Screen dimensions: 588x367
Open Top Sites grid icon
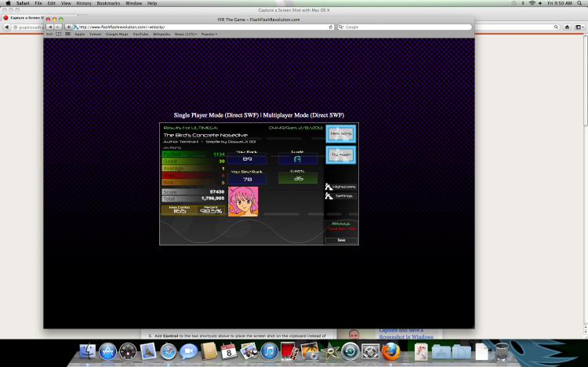point(68,35)
